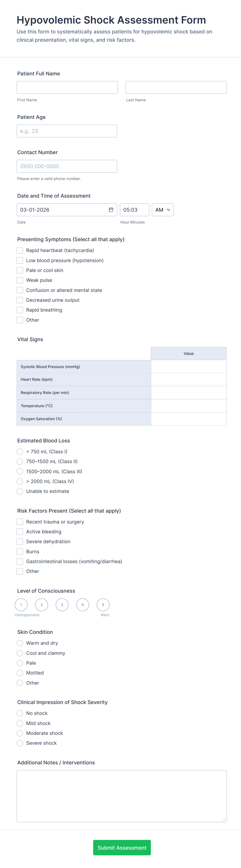Image resolution: width=241 pixels, height=868 pixels.
Task: Click the Patient Age field
Action: tap(67, 131)
